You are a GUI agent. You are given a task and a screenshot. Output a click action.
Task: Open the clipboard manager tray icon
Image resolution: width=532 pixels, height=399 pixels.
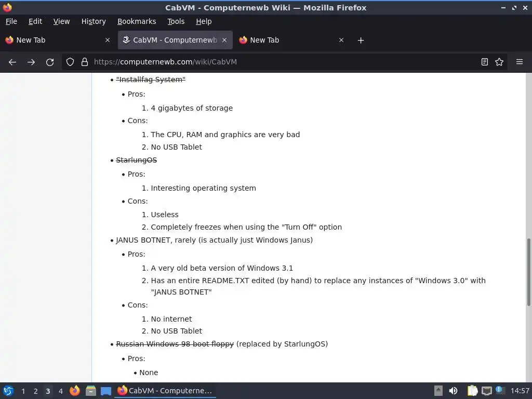pos(473,391)
